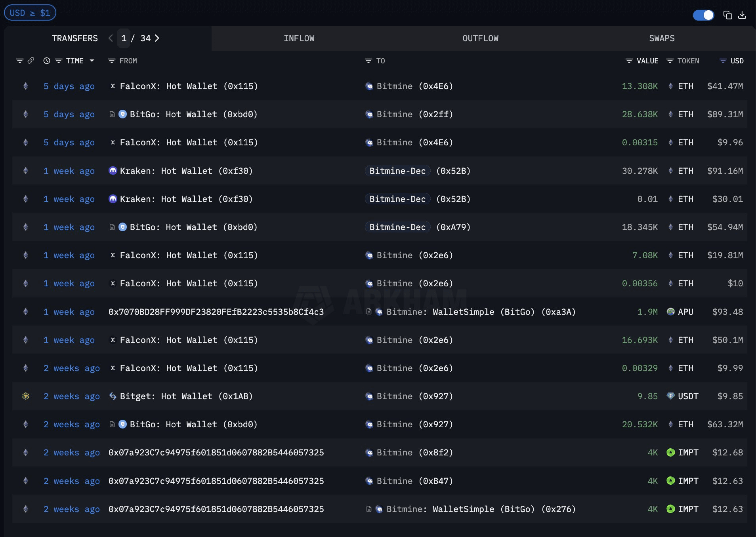Click the Bitmine-Dec (0xA79) recipient label
The width and height of the screenshot is (756, 537).
pos(397,227)
